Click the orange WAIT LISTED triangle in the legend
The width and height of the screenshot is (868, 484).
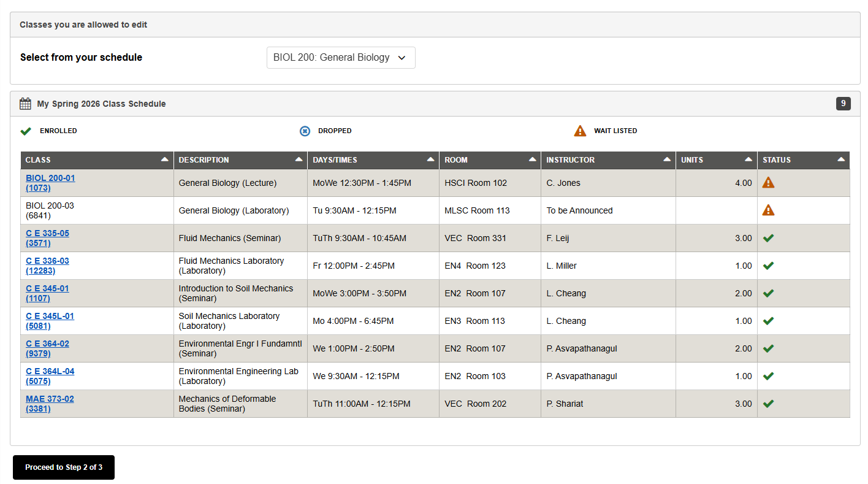[579, 130]
